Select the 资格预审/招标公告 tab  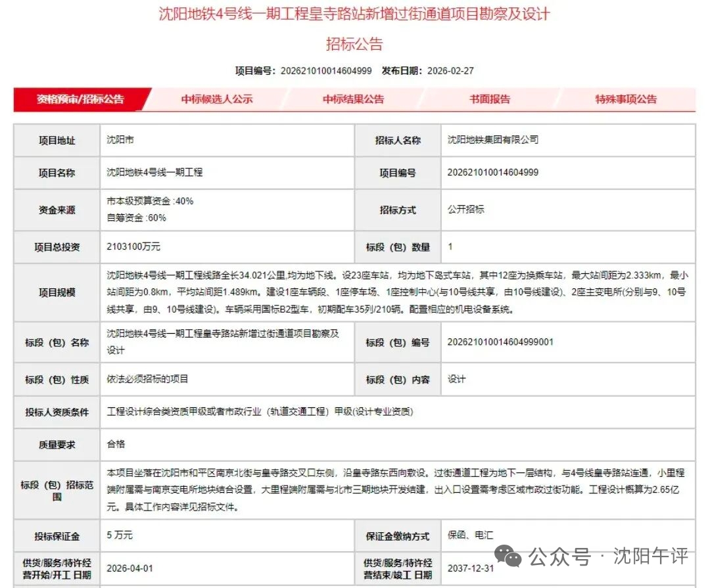pos(80,99)
